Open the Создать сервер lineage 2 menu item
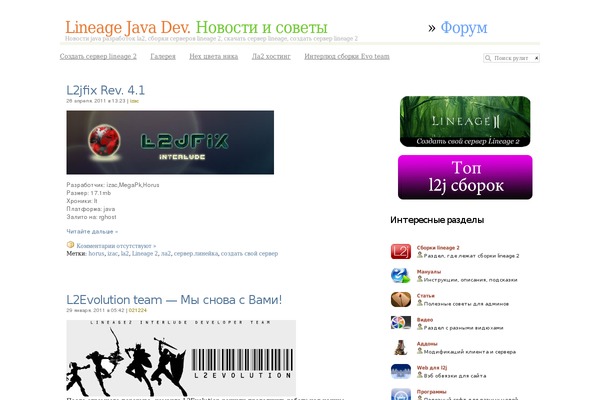600x400 pixels. [98, 56]
